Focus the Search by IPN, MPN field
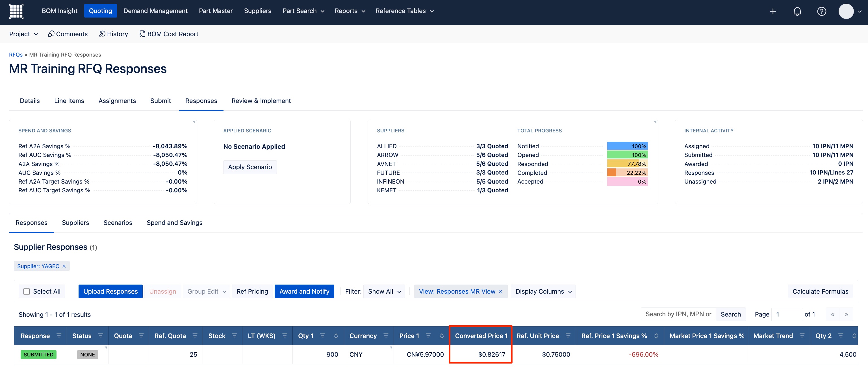 tap(678, 314)
